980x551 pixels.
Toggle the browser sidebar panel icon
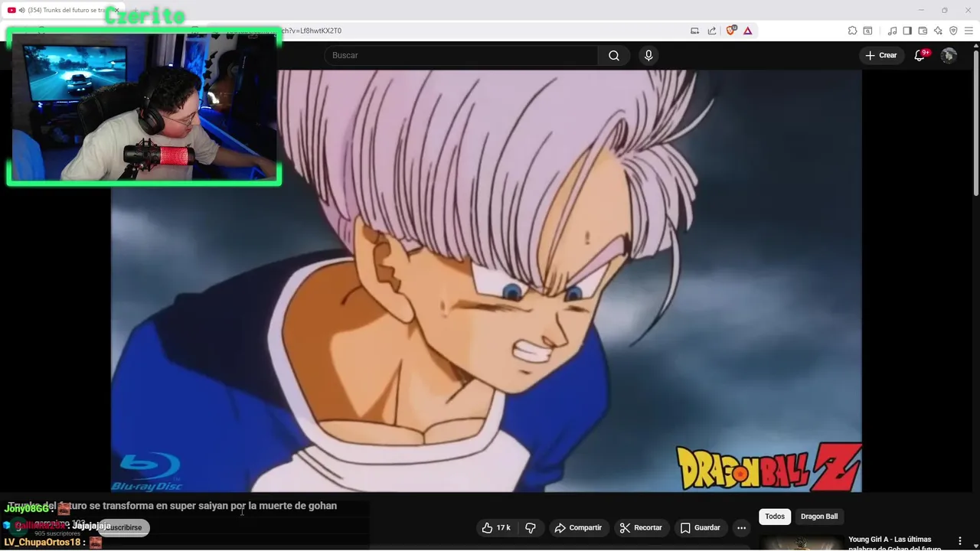point(907,31)
